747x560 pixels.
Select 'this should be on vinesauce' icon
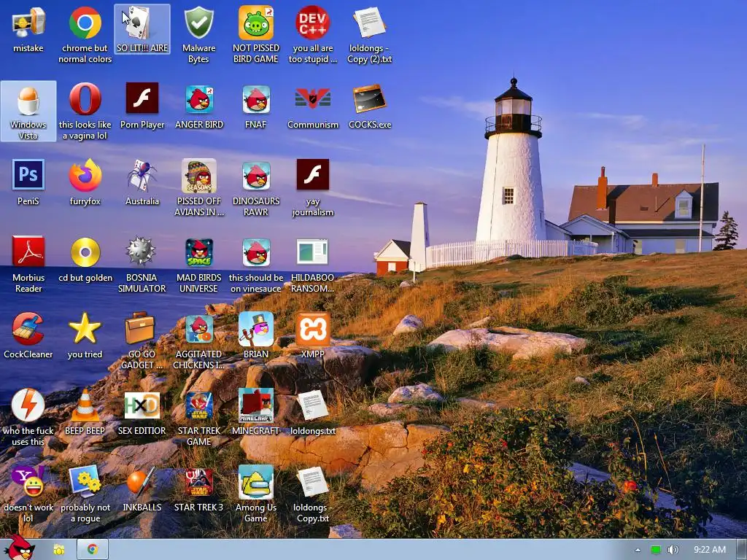[256, 265]
